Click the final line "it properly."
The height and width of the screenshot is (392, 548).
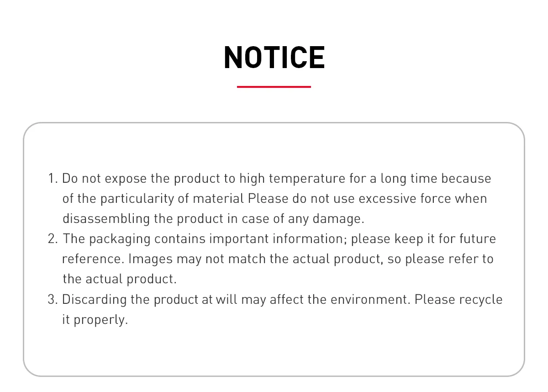[x=95, y=320]
